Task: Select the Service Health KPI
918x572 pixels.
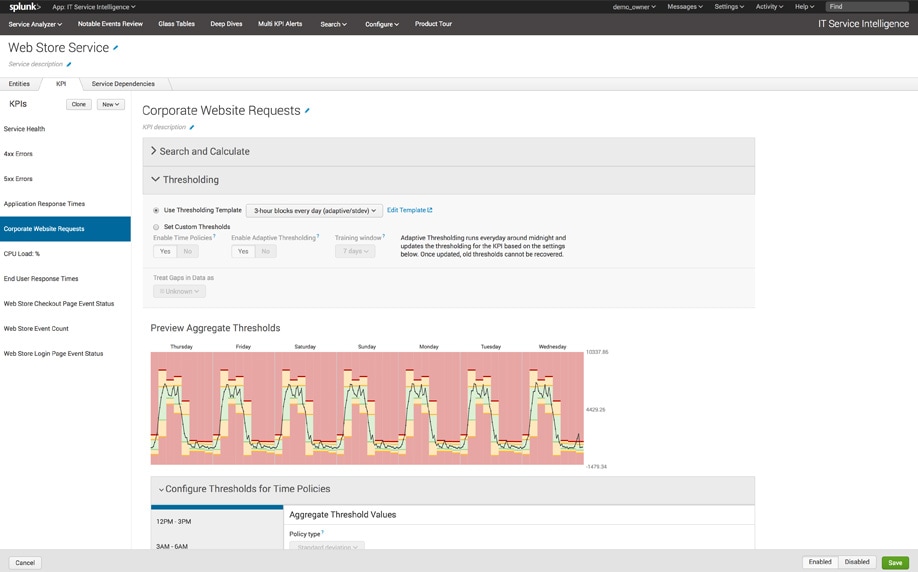Action: pos(65,129)
